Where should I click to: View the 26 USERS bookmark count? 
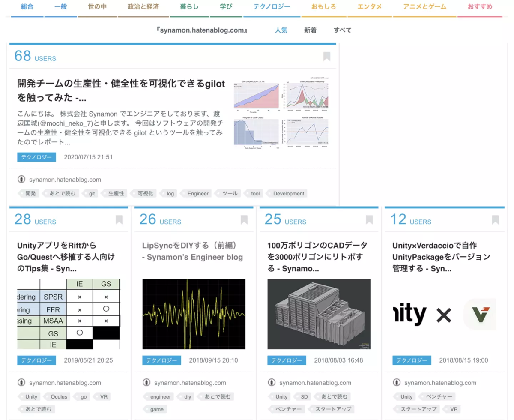[x=160, y=219]
